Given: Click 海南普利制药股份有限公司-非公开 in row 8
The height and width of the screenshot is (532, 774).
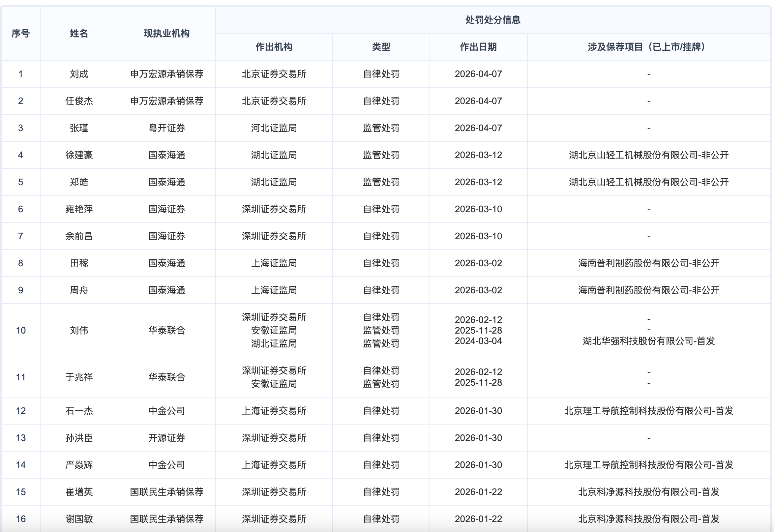Looking at the screenshot, I should tap(649, 263).
